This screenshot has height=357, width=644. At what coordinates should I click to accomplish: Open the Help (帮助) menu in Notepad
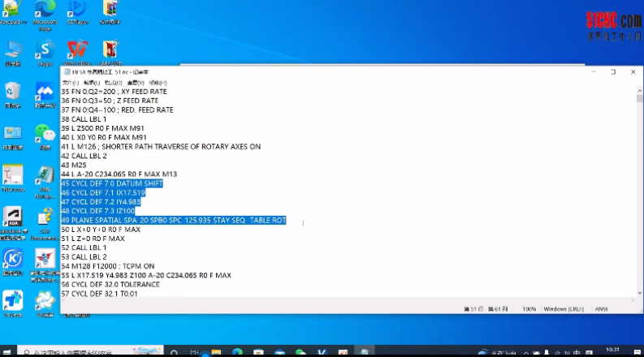pyautogui.click(x=158, y=83)
